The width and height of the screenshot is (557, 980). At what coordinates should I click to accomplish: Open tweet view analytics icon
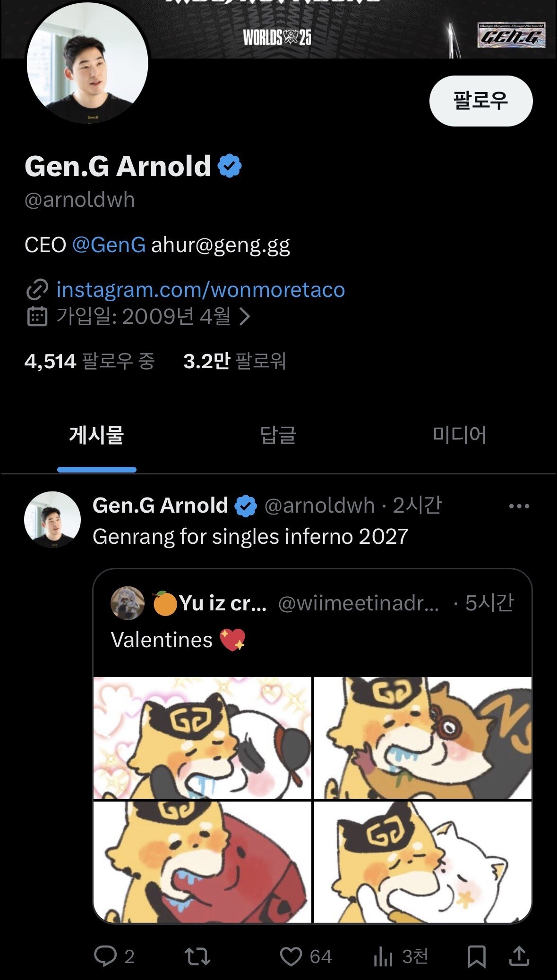coord(383,956)
